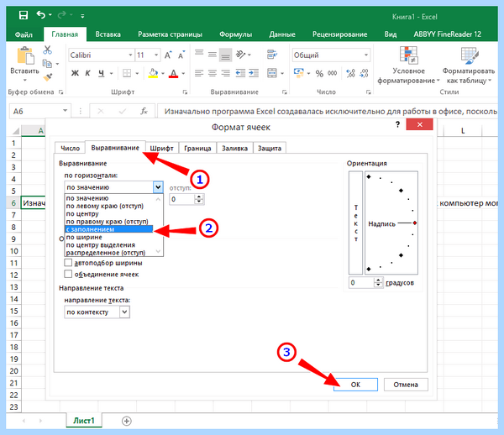Decrease font size with small A icon
The image size is (504, 435).
pos(181,55)
